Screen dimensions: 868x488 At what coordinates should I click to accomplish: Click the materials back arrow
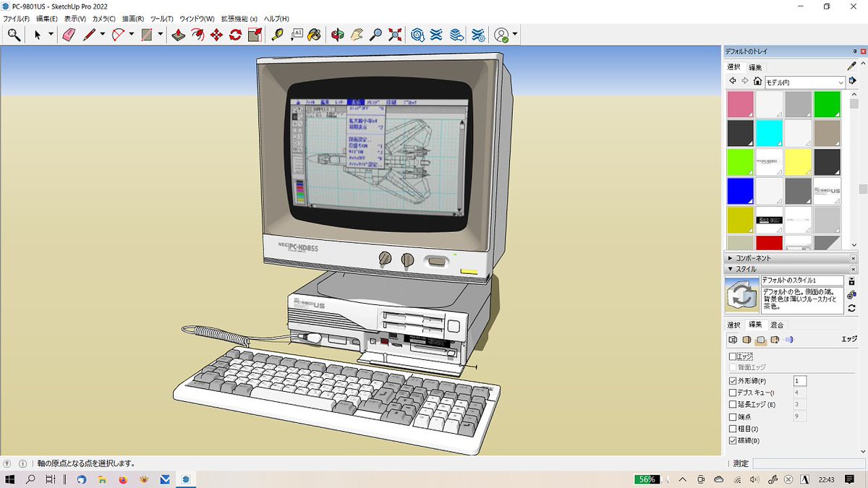coord(733,81)
